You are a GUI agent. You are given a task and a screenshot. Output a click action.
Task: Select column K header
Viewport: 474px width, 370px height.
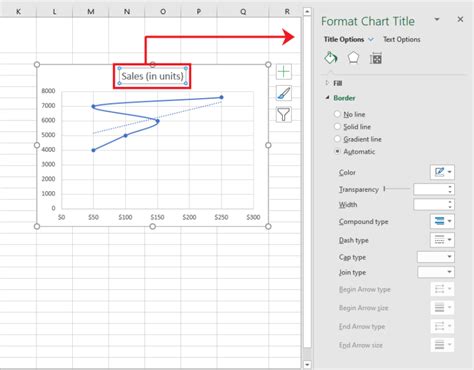[x=18, y=12]
